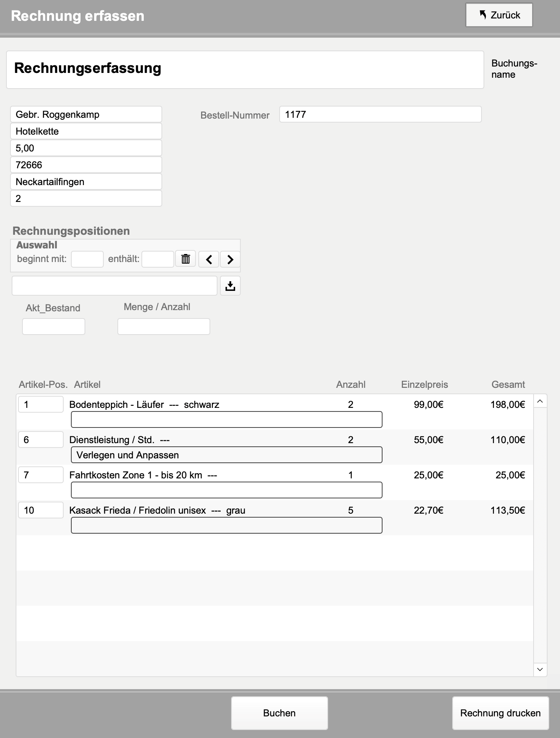Image resolution: width=560 pixels, height=738 pixels.
Task: Click the download icon to add position
Action: click(230, 286)
